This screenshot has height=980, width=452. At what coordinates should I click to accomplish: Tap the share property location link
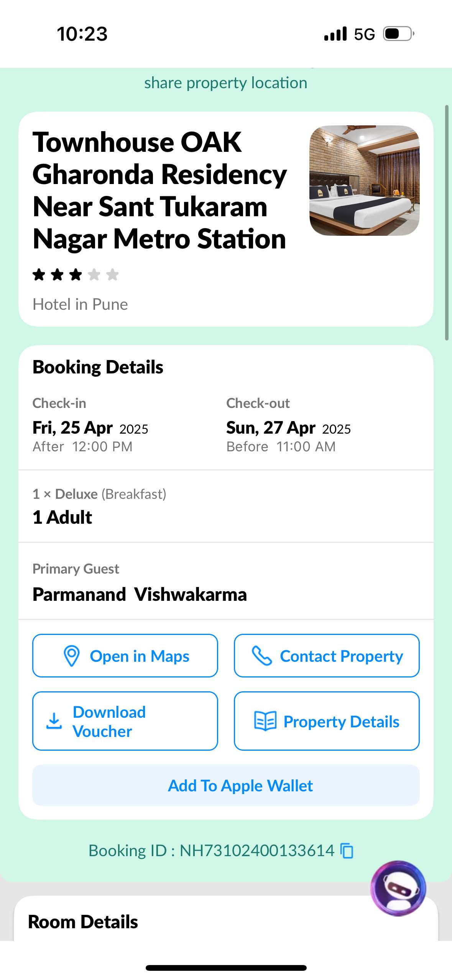click(x=226, y=83)
